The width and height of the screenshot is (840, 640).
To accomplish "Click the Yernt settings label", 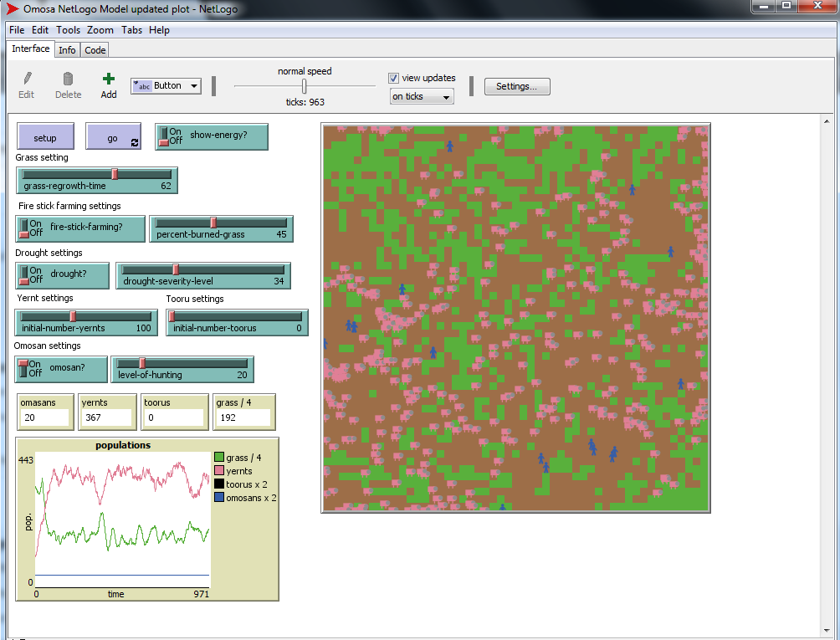I will 45,298.
